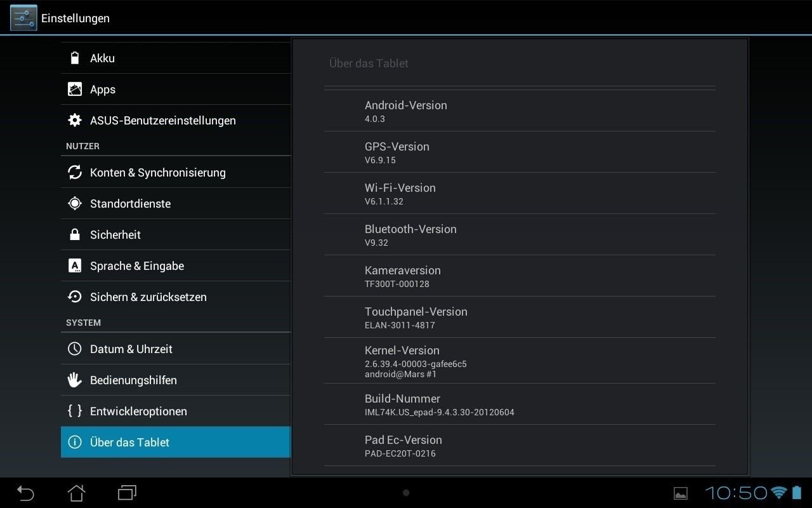Tap the info icon for Über das Tablet
This screenshot has width=812, height=508.
75,442
